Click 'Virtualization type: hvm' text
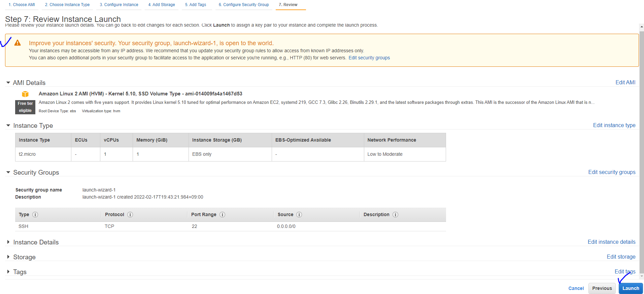 click(x=101, y=111)
